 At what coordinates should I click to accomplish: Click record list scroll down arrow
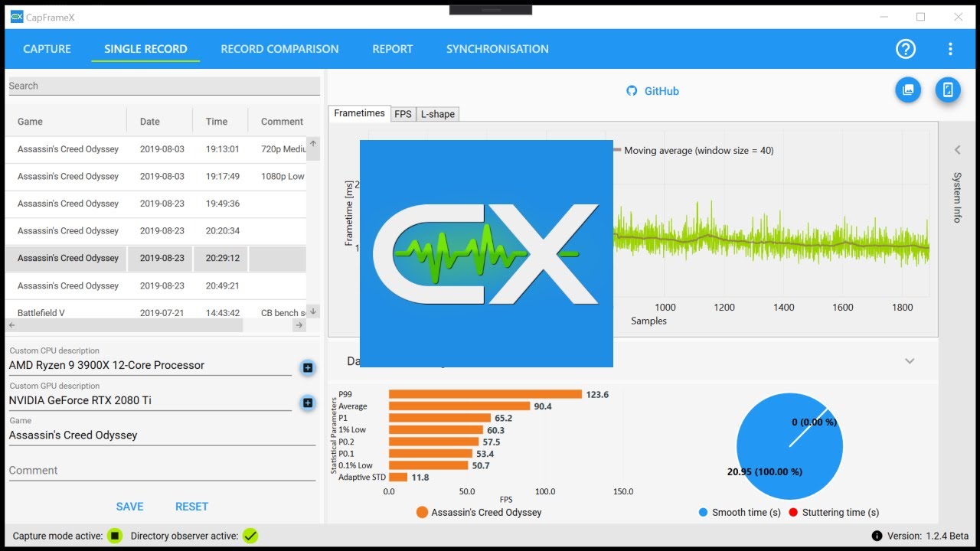pos(313,311)
